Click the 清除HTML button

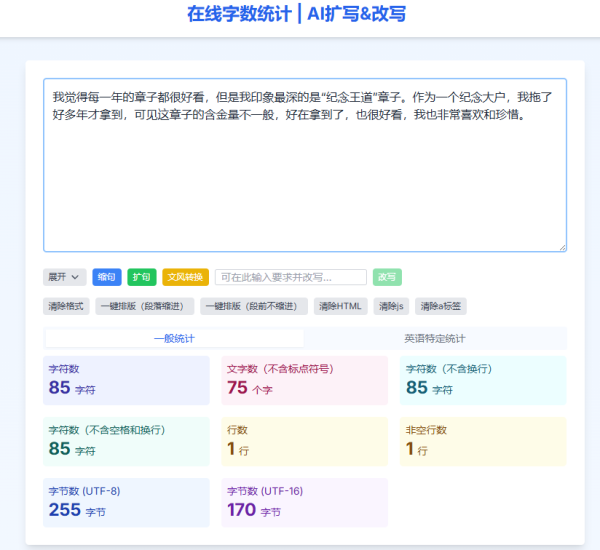pyautogui.click(x=341, y=306)
